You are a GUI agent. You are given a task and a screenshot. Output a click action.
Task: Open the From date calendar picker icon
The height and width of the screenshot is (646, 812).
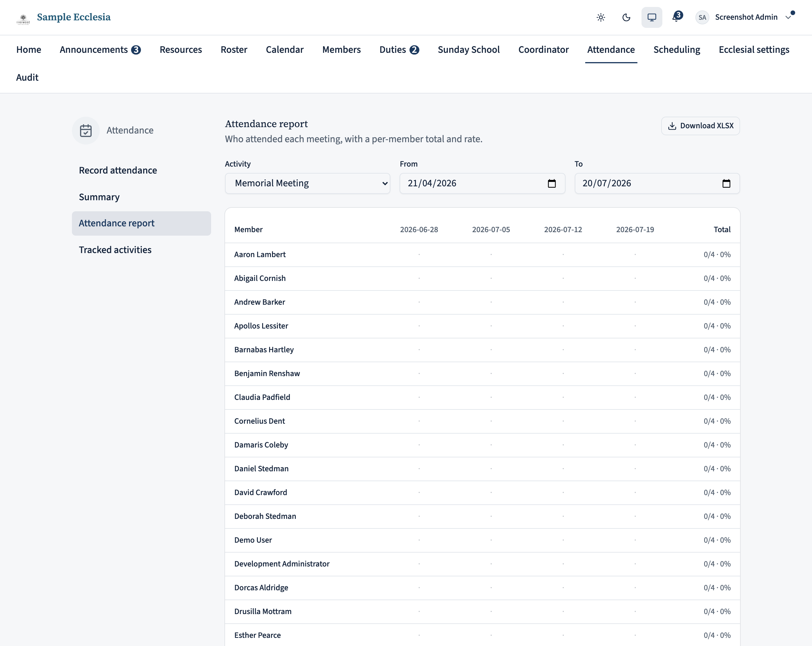(x=552, y=183)
